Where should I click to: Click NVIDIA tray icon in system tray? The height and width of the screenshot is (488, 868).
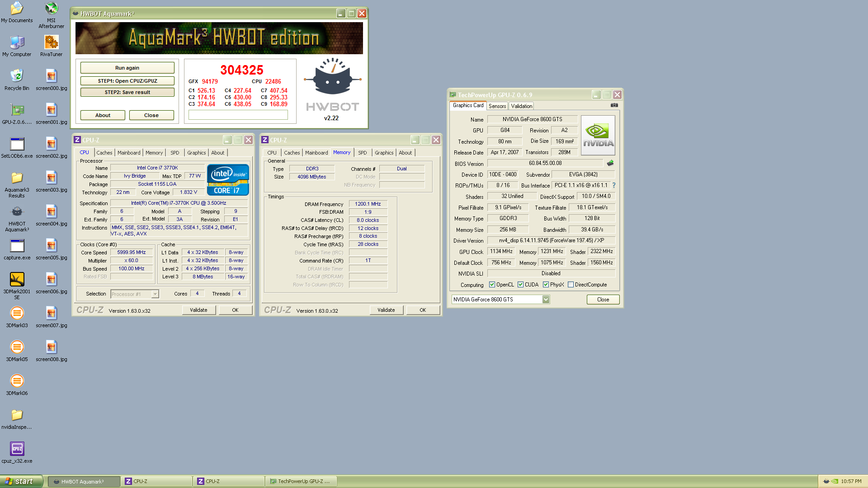(835, 482)
